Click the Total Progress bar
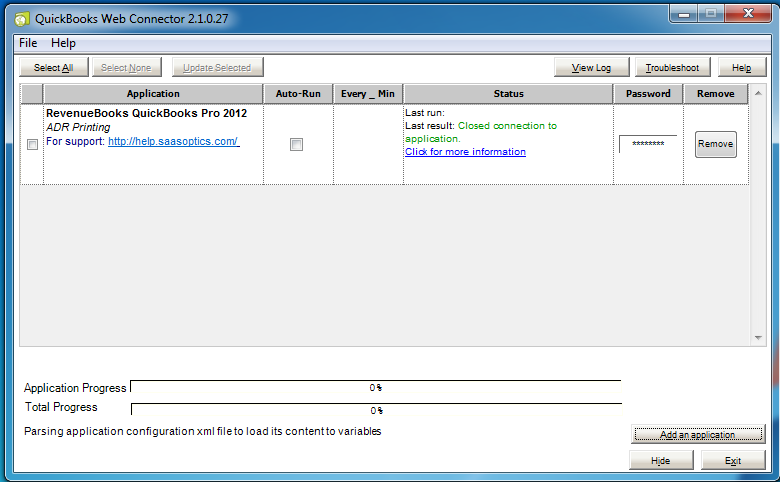Screen dimensions: 780x482 [376, 410]
